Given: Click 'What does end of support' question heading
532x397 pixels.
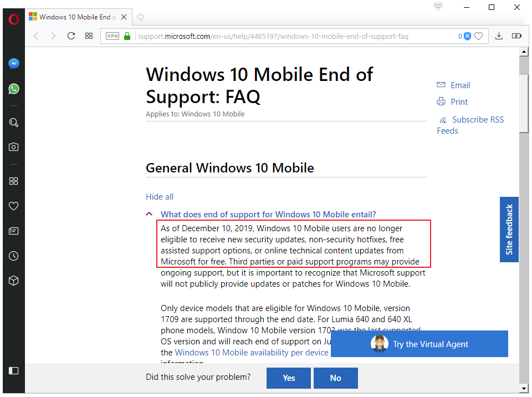Looking at the screenshot, I should [x=268, y=214].
